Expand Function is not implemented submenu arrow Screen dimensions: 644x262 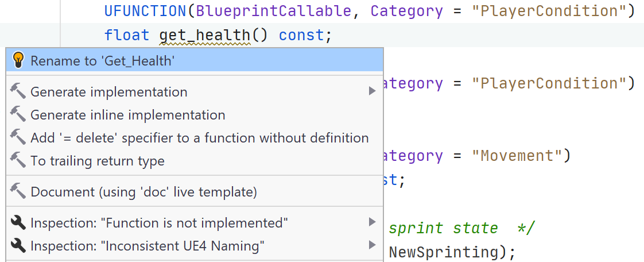click(372, 222)
